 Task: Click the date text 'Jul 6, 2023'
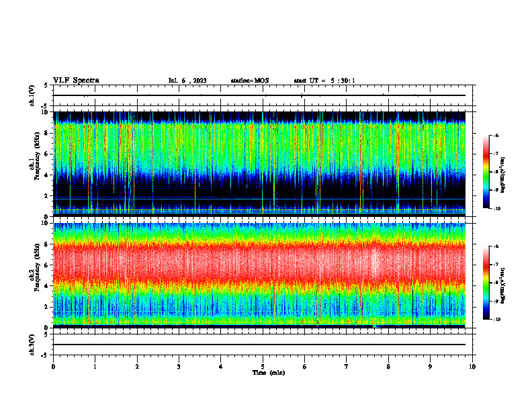tap(187, 81)
